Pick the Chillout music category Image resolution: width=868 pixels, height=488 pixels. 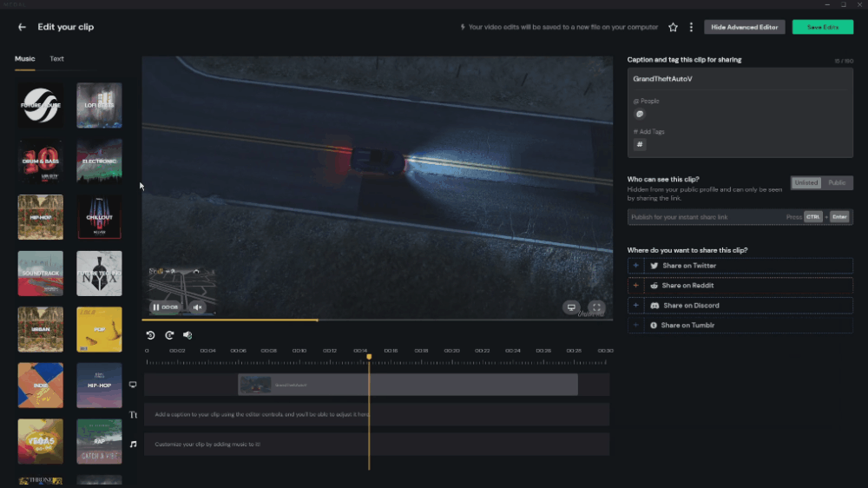pos(99,217)
